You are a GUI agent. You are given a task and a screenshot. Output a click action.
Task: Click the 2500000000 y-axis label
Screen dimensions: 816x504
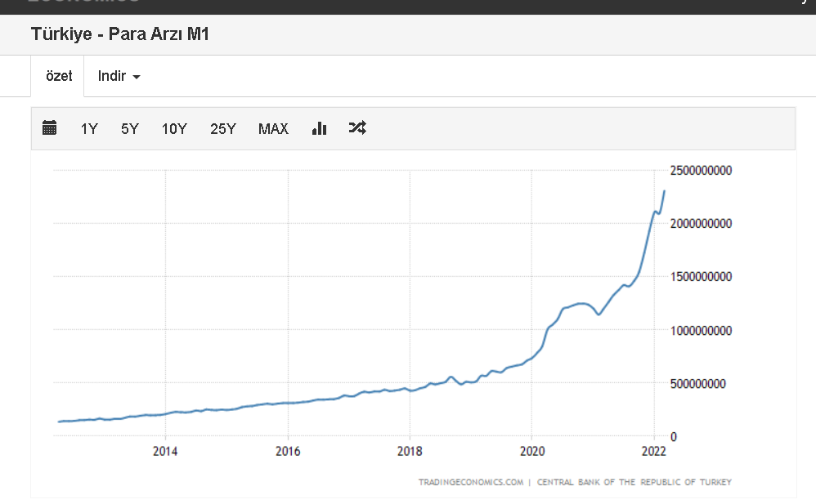701,170
